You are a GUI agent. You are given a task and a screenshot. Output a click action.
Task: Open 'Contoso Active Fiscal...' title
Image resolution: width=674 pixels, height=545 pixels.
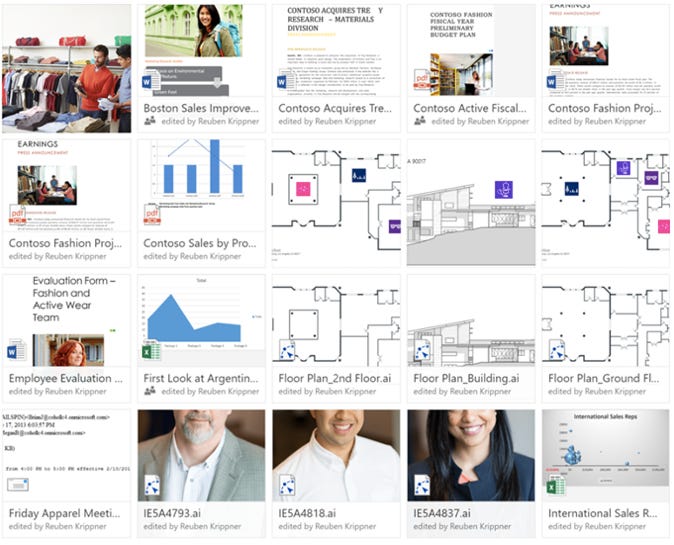coord(470,108)
